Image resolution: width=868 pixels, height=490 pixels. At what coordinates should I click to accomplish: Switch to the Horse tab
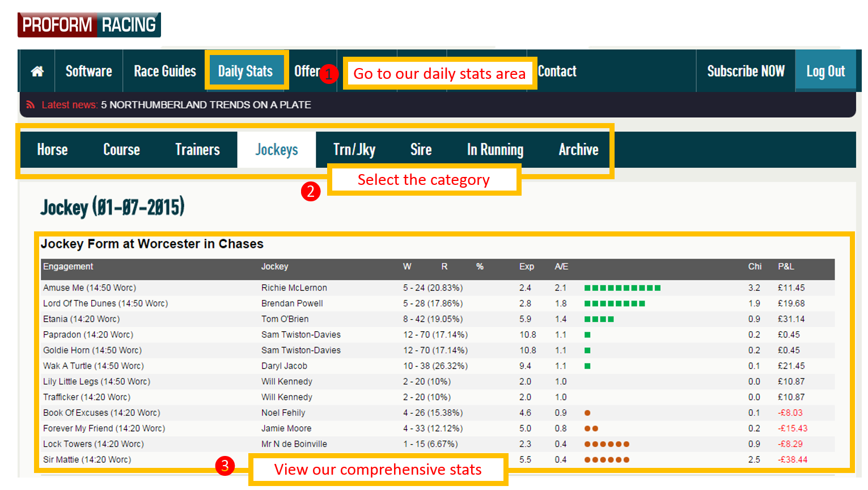(x=52, y=150)
